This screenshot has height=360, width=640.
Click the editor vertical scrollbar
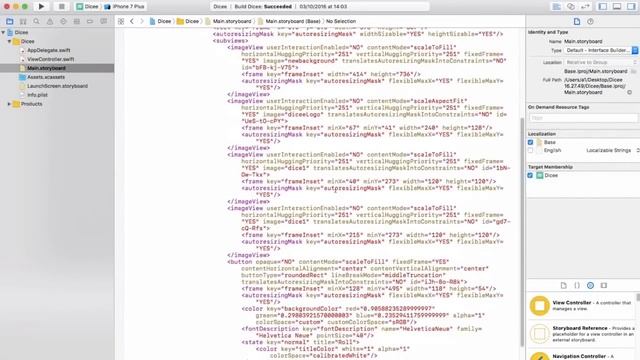click(x=522, y=232)
